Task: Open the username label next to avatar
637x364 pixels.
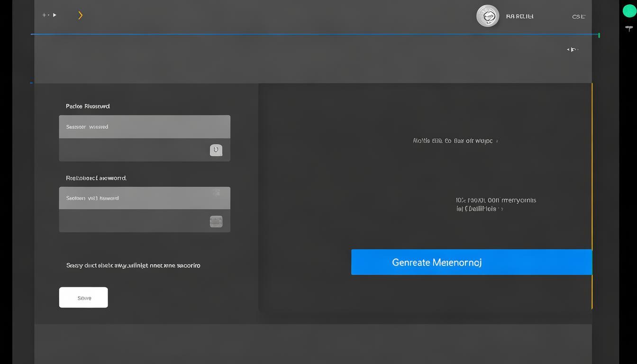Action: (519, 17)
